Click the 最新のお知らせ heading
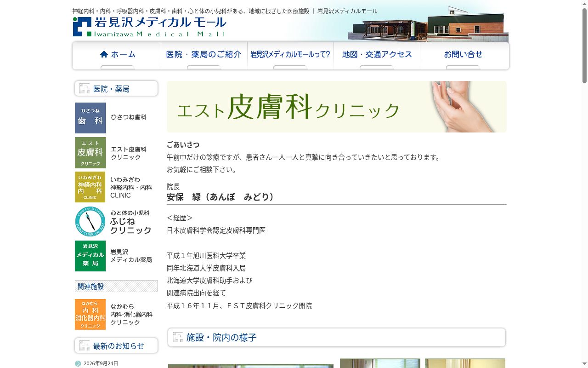Image resolution: width=588 pixels, height=368 pixels. [116, 346]
